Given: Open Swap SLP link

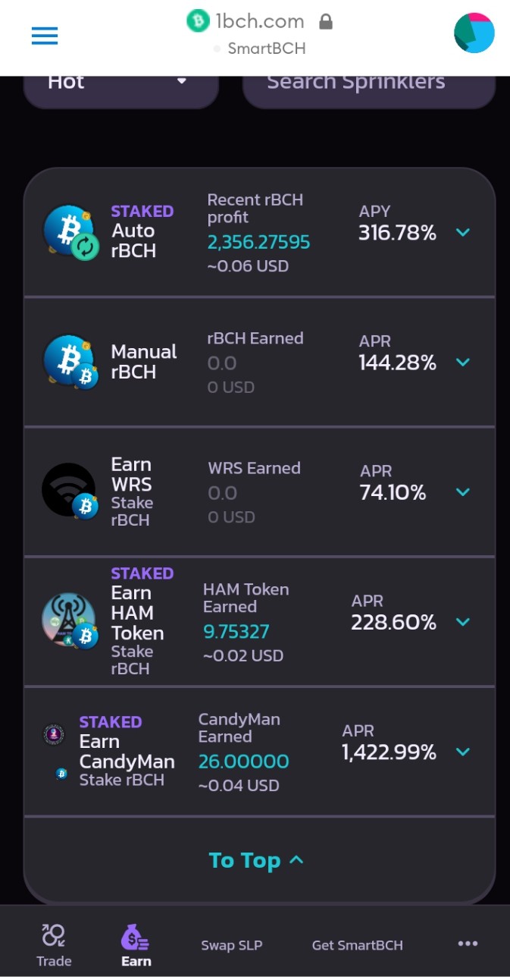Looking at the screenshot, I should 232,945.
